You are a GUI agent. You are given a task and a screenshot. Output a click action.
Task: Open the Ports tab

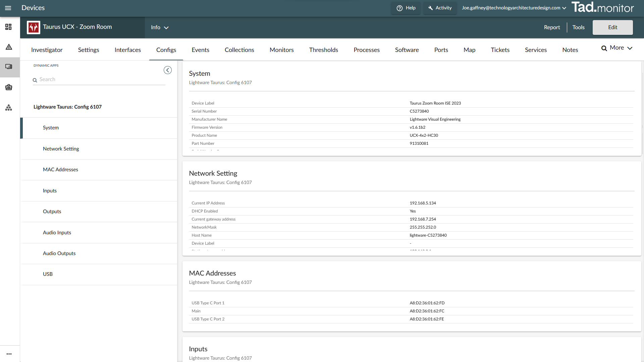(x=441, y=50)
